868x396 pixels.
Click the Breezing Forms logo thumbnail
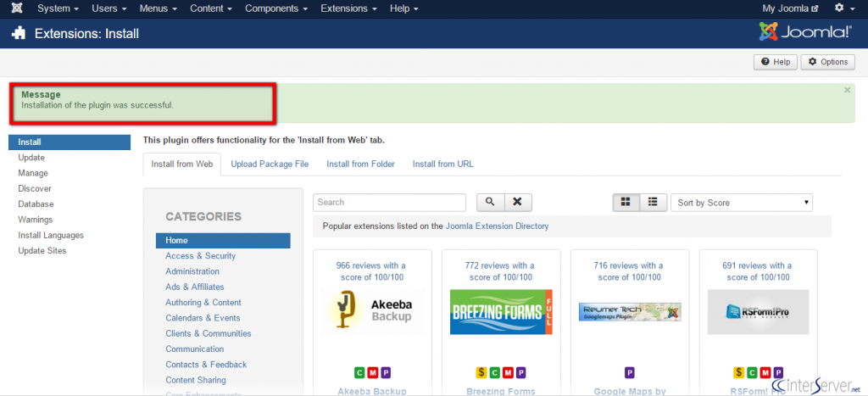tap(501, 312)
